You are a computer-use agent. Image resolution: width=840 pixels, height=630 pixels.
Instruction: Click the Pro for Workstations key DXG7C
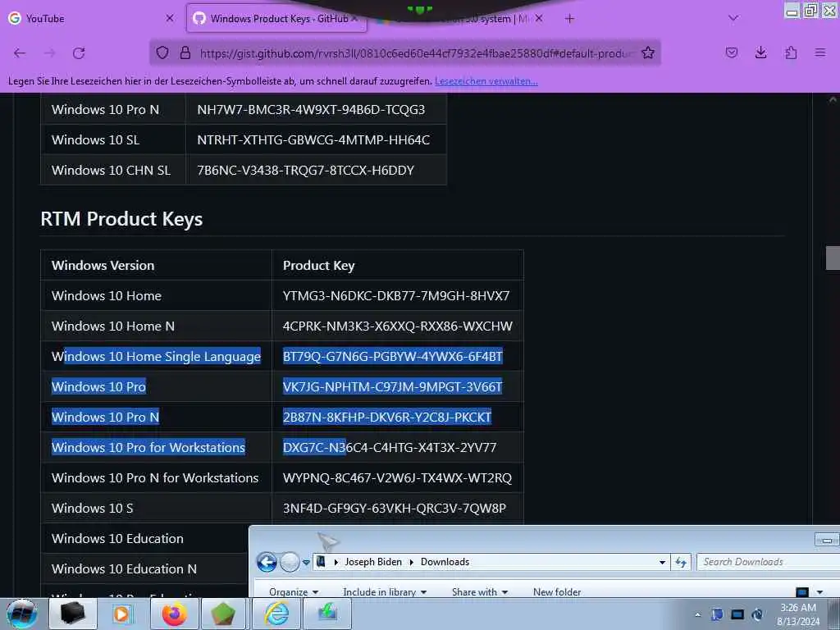390,447
